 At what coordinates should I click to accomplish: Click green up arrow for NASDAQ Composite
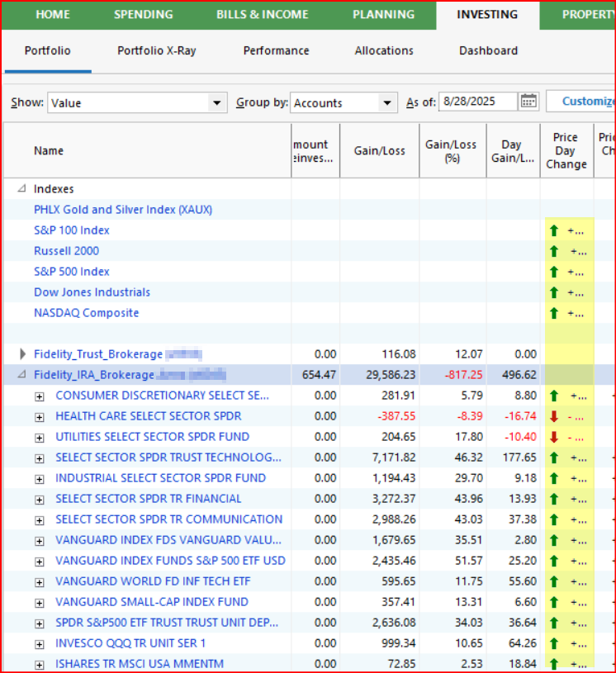click(x=554, y=313)
